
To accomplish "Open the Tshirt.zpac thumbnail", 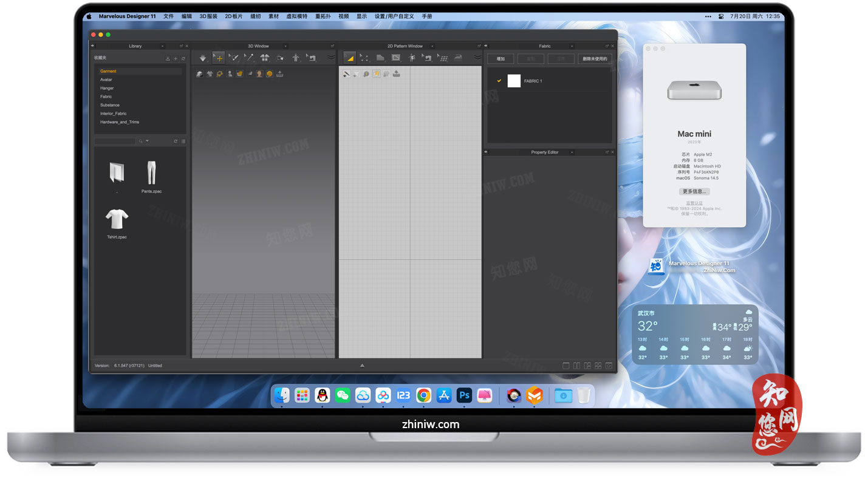I will pos(117,219).
